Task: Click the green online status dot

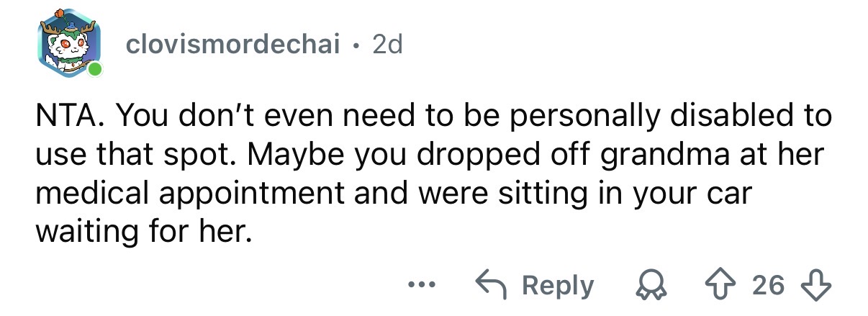Action: (x=94, y=70)
